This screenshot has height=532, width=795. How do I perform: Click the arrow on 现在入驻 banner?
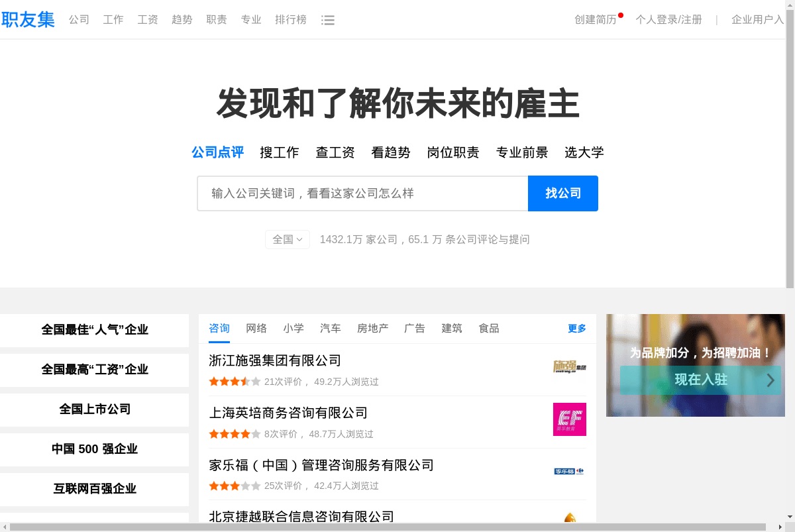770,380
